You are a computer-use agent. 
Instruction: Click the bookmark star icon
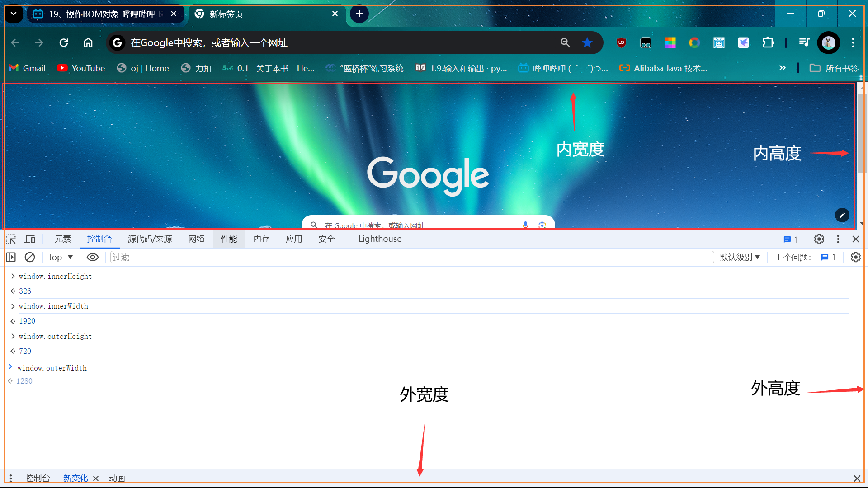coord(587,43)
